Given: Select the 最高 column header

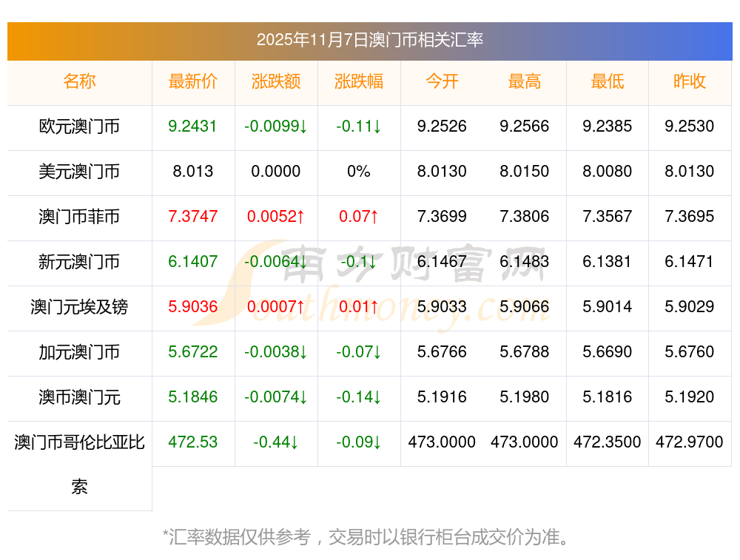Looking at the screenshot, I should pos(525,81).
